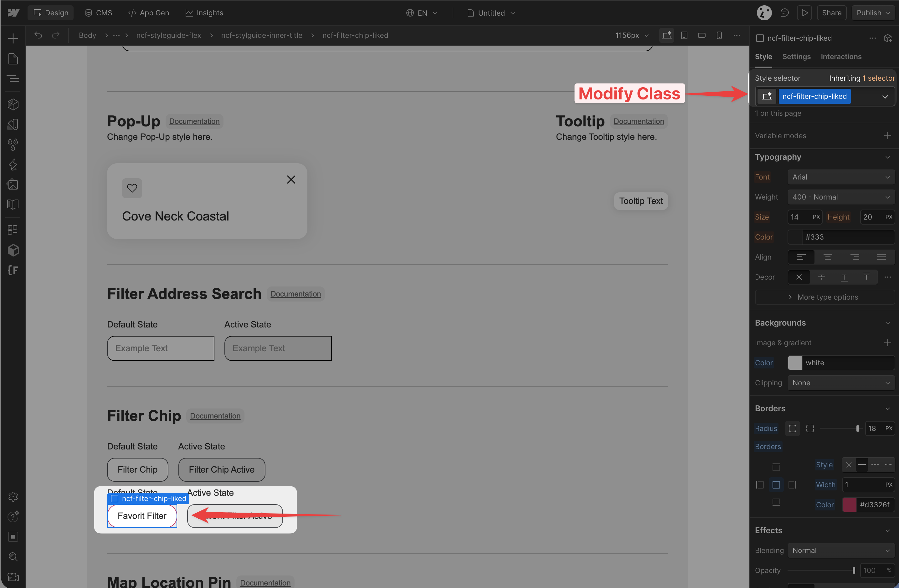Expand the style selector class dropdown arrow
Screen dimensions: 899x588
click(x=885, y=96)
